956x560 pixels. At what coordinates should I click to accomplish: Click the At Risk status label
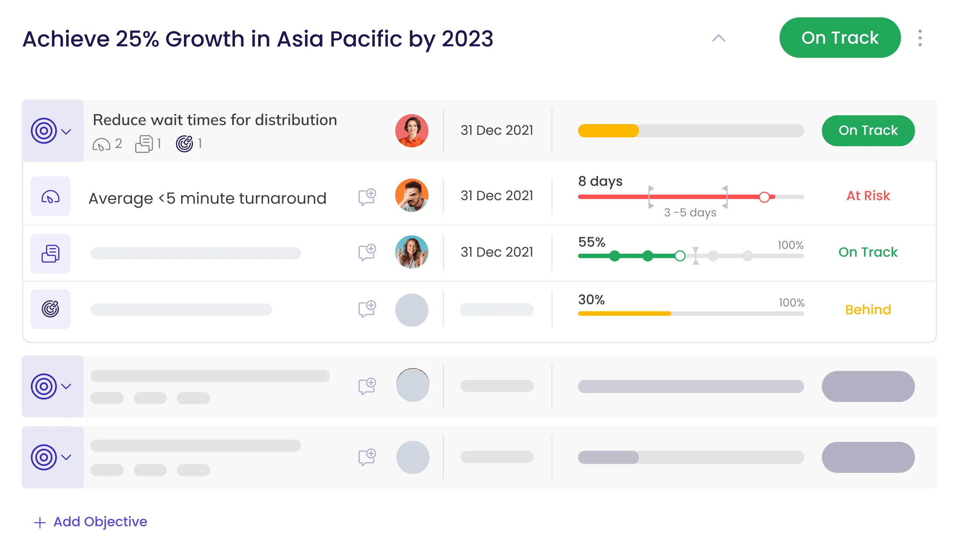868,196
